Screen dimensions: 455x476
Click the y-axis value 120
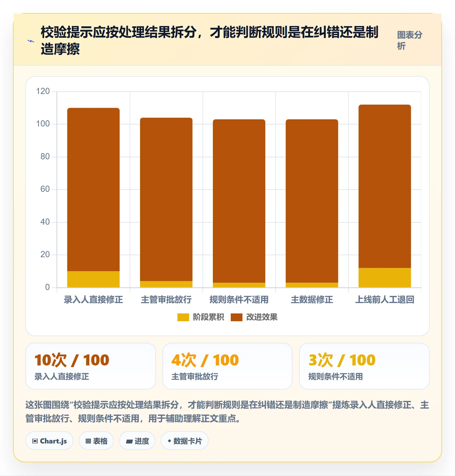pos(43,91)
